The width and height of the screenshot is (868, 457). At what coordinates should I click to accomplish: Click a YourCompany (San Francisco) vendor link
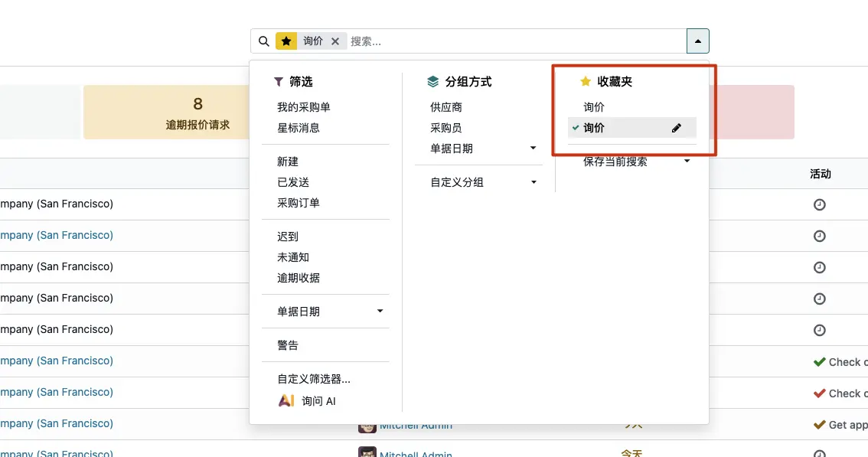[x=57, y=235]
